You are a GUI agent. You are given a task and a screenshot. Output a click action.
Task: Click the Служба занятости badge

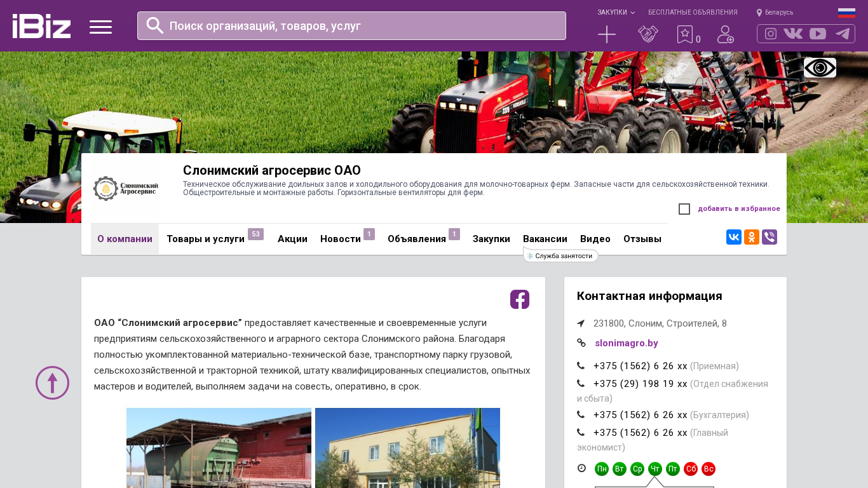coord(560,255)
